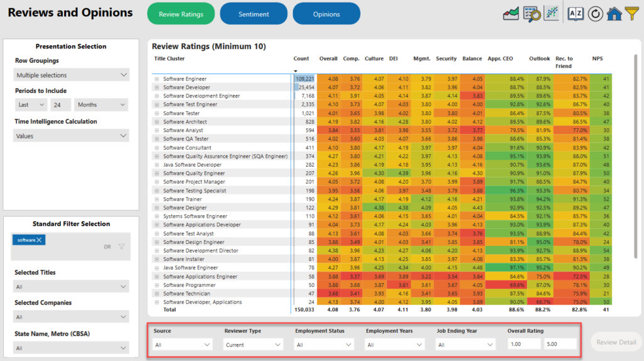Click the checklist magnifier icon

(x=531, y=13)
